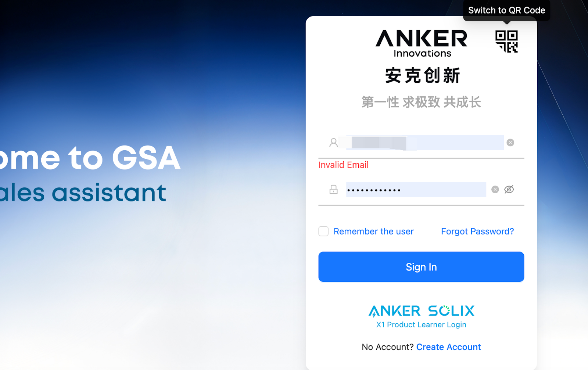Open the Forgot Password link
This screenshot has height=370, width=588.
(477, 231)
